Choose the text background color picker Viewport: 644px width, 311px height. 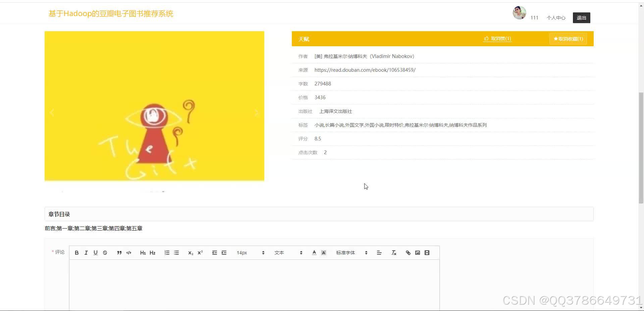click(324, 253)
